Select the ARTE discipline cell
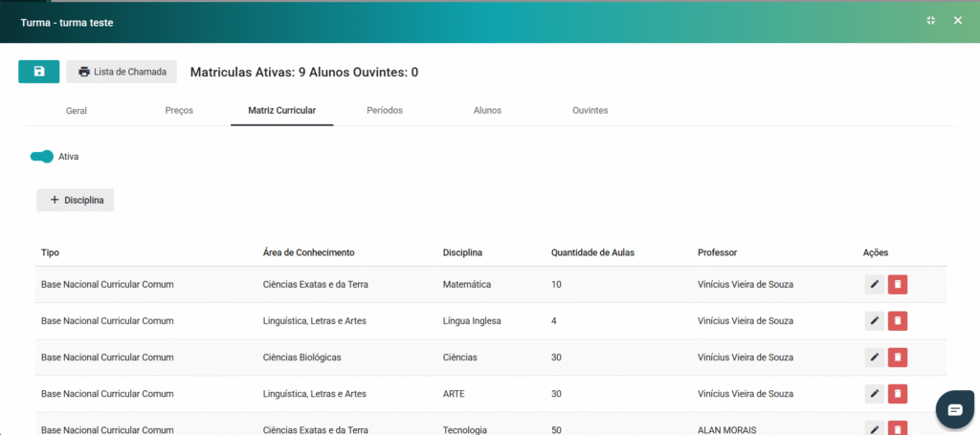980x435 pixels. coord(454,394)
